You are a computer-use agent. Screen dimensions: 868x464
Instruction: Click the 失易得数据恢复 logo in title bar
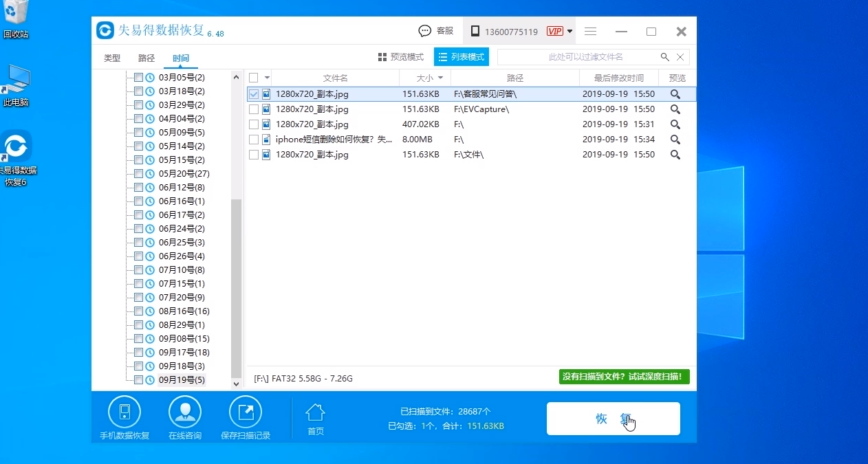[x=105, y=31]
